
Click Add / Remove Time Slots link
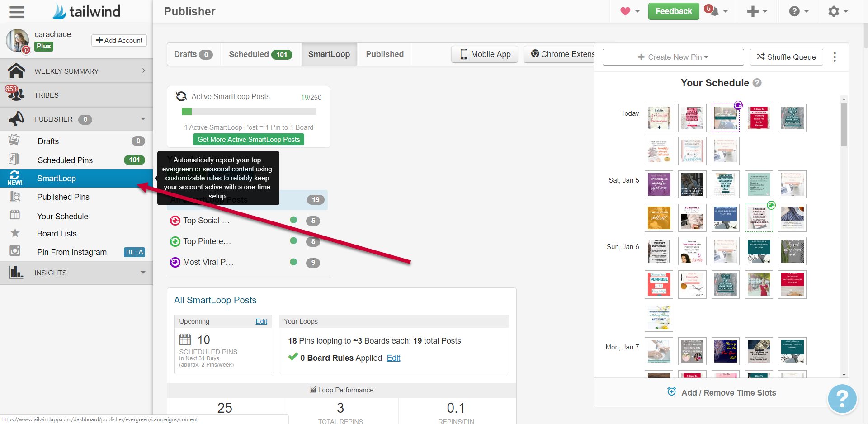728,393
